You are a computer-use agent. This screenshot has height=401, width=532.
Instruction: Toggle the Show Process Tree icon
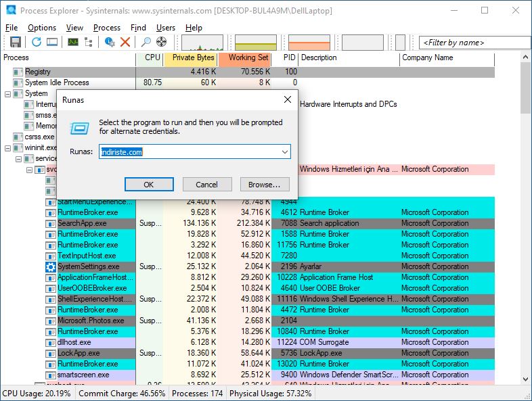click(89, 42)
